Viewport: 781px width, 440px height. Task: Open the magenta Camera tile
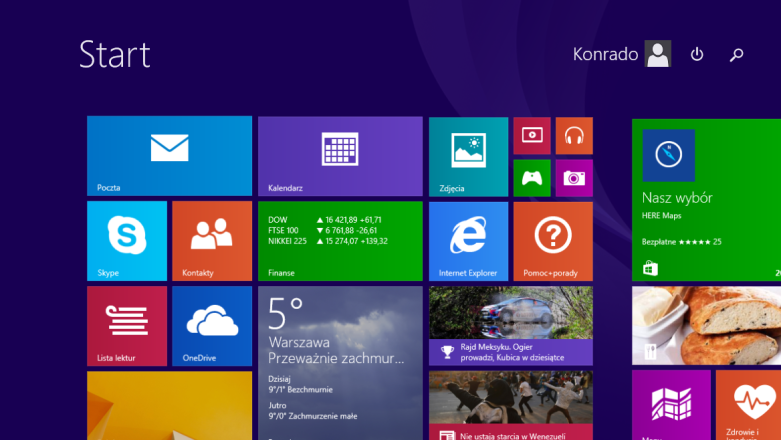[x=574, y=178]
